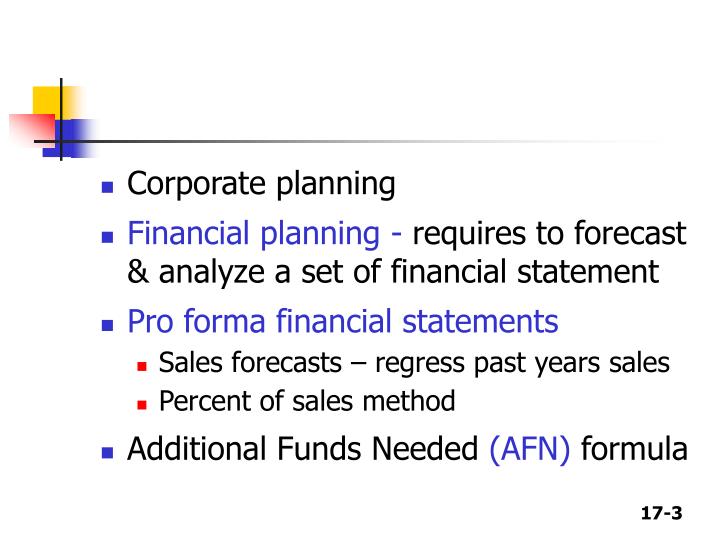
Task: Click the slide number 17-3
Action: (661, 513)
